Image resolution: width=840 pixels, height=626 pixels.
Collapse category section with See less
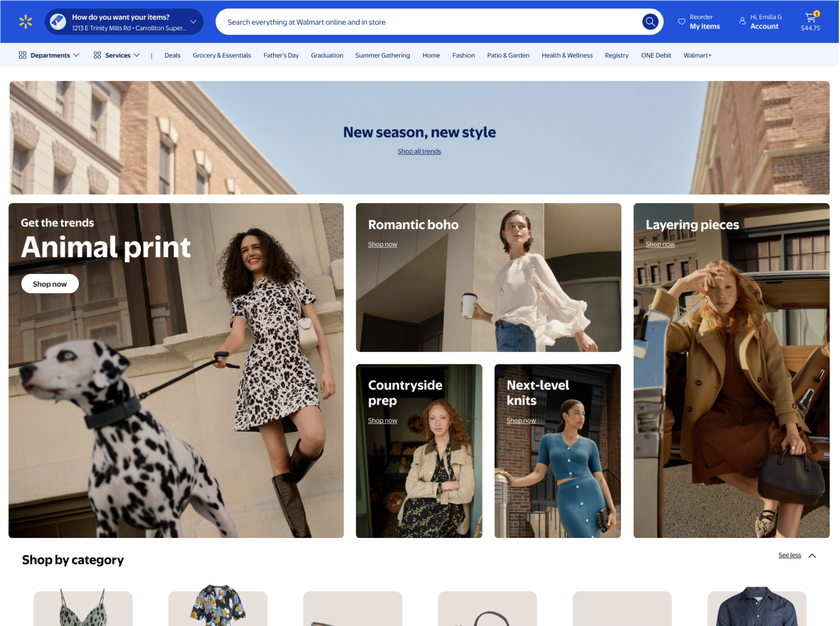tap(790, 555)
